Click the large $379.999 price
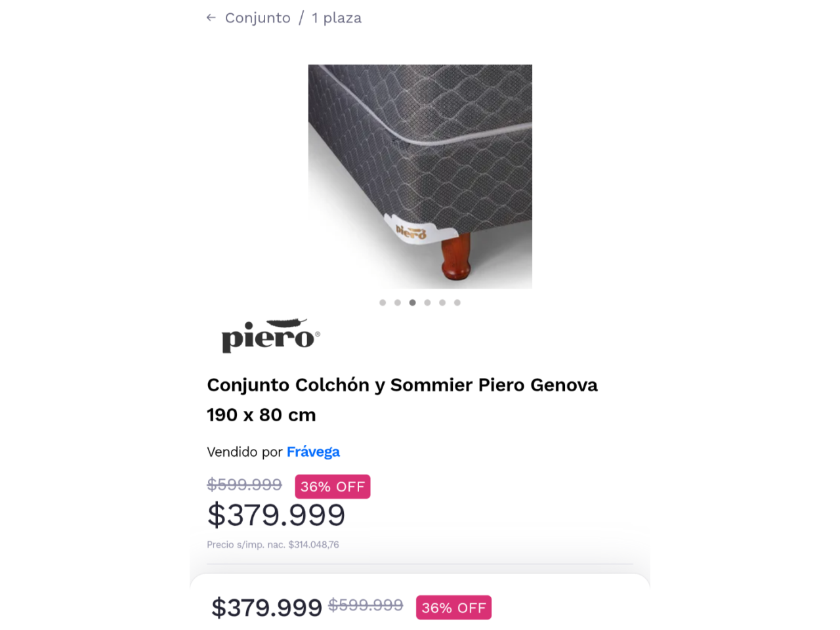The height and width of the screenshot is (630, 840). [x=276, y=515]
